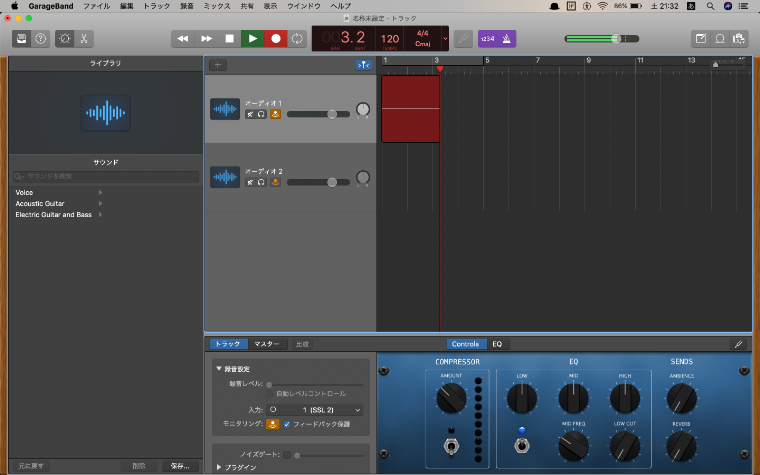This screenshot has height=475, width=760.
Task: Uncheck the フィードバック保護 checkbox
Action: pyautogui.click(x=287, y=424)
